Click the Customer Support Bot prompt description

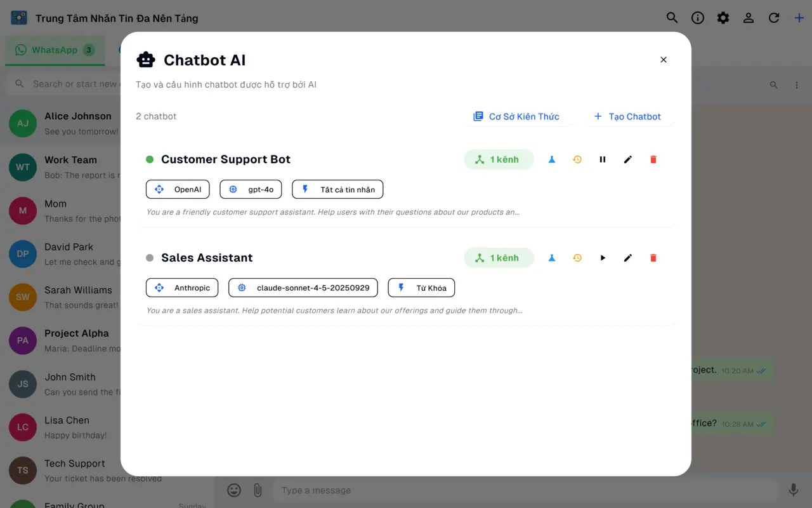333,212
